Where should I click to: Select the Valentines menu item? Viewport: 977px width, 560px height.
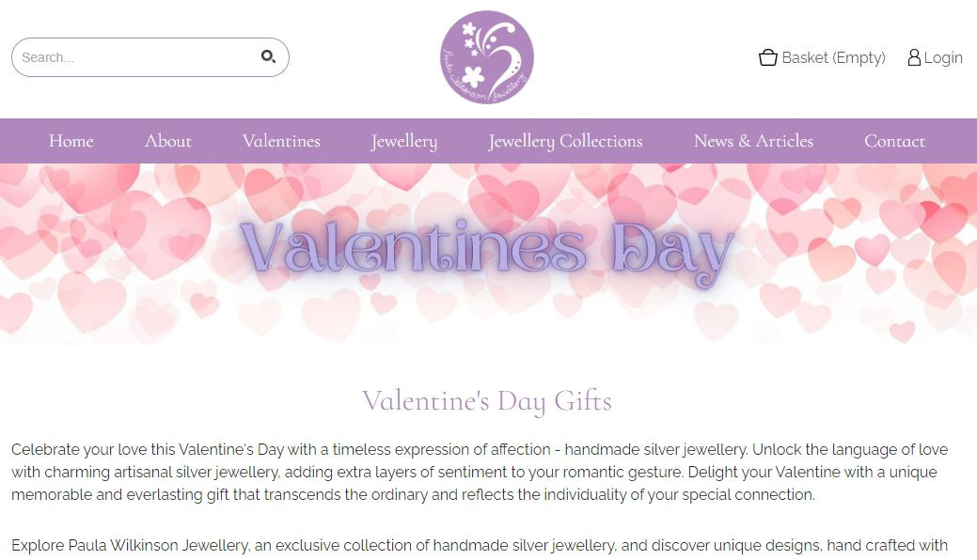coord(281,141)
